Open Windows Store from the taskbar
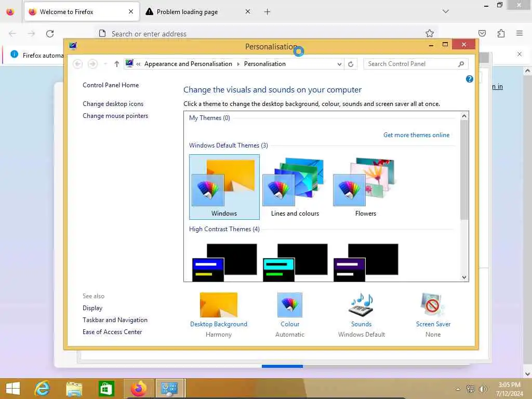Screen dimensions: 532x399 [x=106, y=389]
